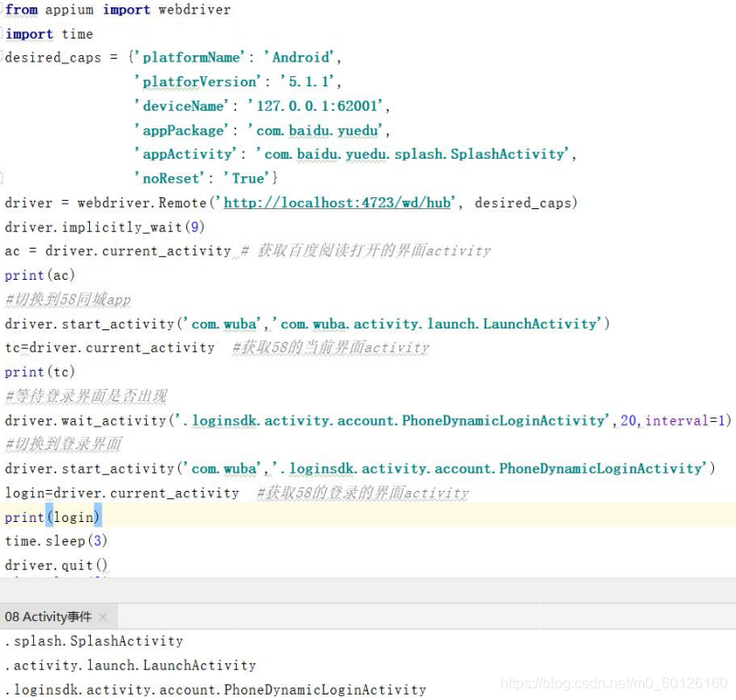
Task: Click the 'import time' line
Action: [49, 34]
